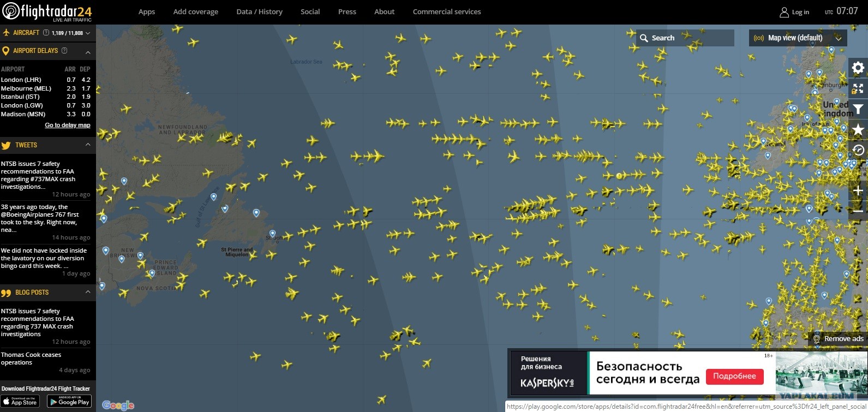Click the Log in link
Viewport: 868px width, 412px height.
pyautogui.click(x=800, y=12)
